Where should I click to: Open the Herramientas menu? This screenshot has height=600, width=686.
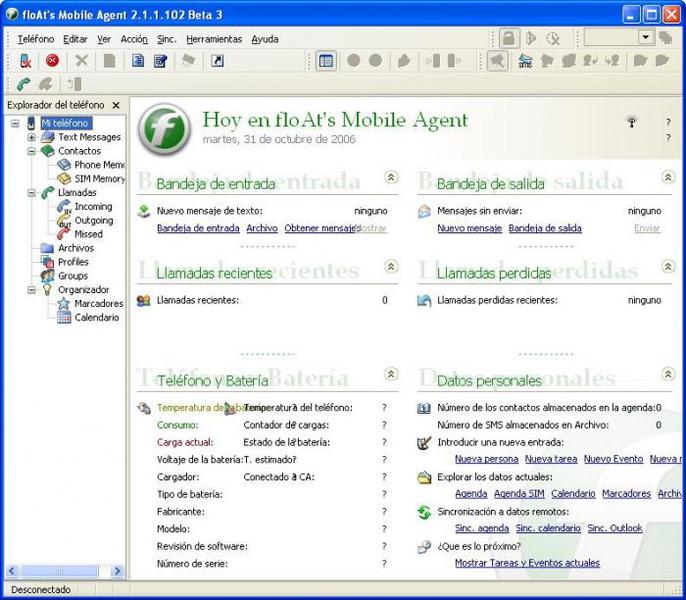[214, 39]
